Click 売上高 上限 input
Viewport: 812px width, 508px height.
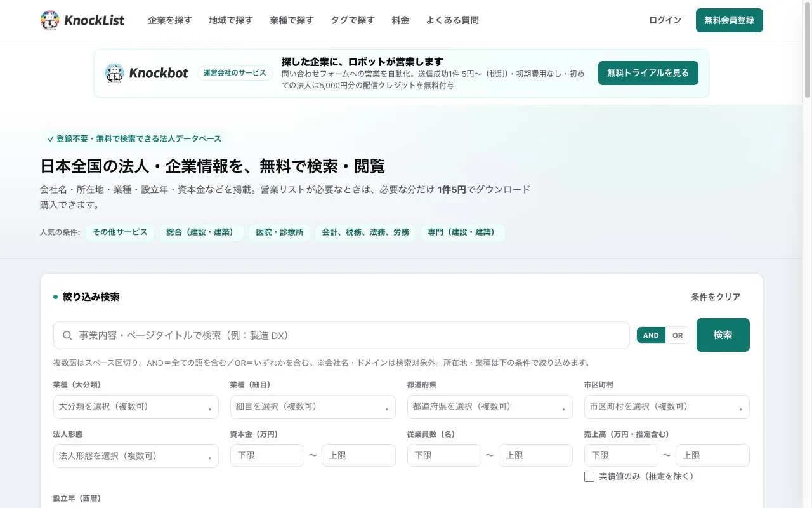click(712, 456)
